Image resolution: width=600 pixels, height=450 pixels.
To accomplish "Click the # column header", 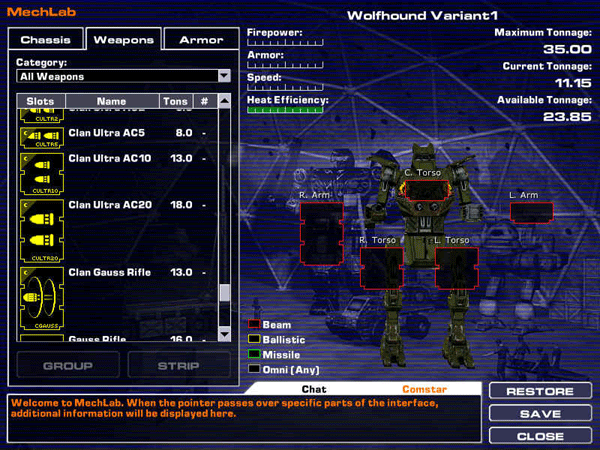I will point(205,101).
